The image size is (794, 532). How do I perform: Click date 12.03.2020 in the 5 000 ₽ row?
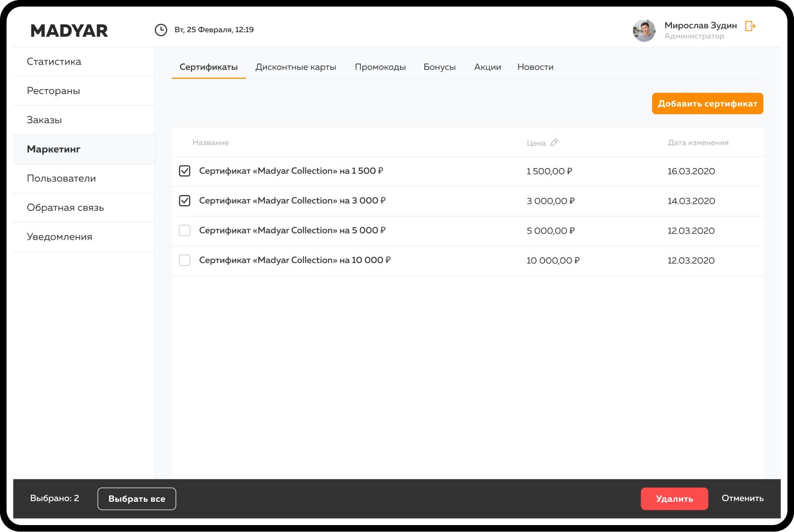coord(691,231)
